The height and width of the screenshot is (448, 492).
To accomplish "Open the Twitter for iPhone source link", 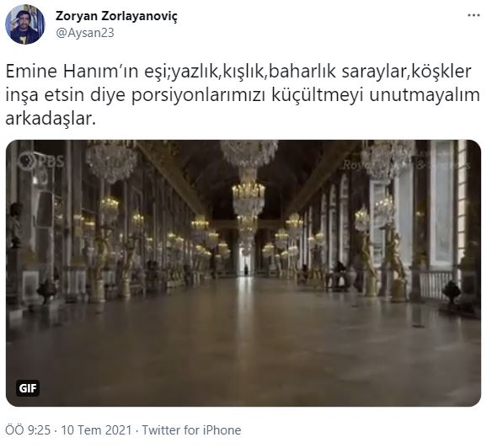I will tap(192, 430).
